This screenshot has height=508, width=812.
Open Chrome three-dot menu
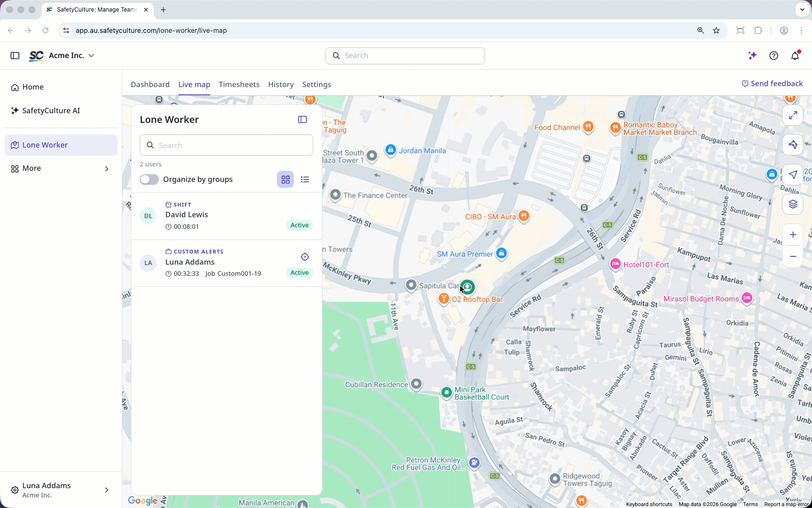pos(802,30)
